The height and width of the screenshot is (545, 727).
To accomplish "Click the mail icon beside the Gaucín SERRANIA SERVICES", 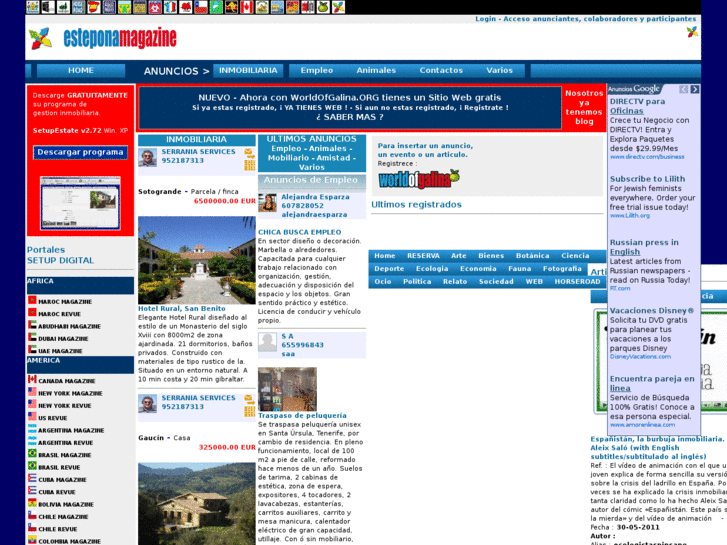I will tap(249, 398).
